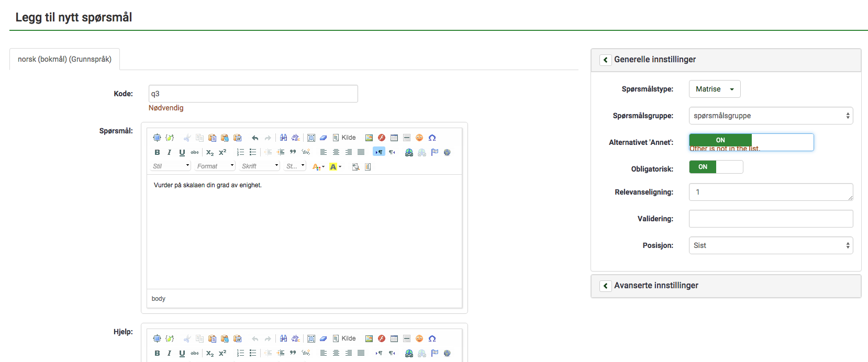868x362 pixels.
Task: Insert table in Spørsmål editor
Action: click(394, 138)
